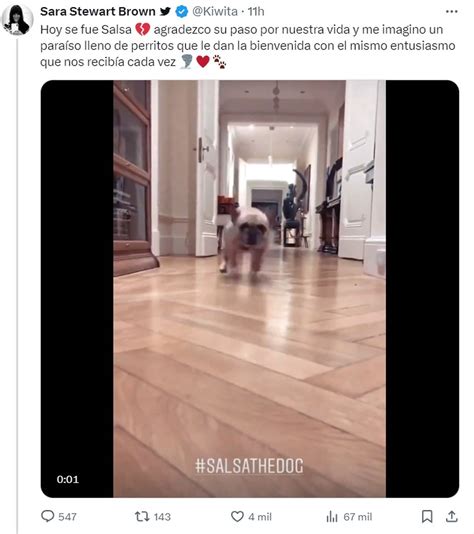
Task: Click the 0:01 video time indicator
Action: (x=67, y=480)
